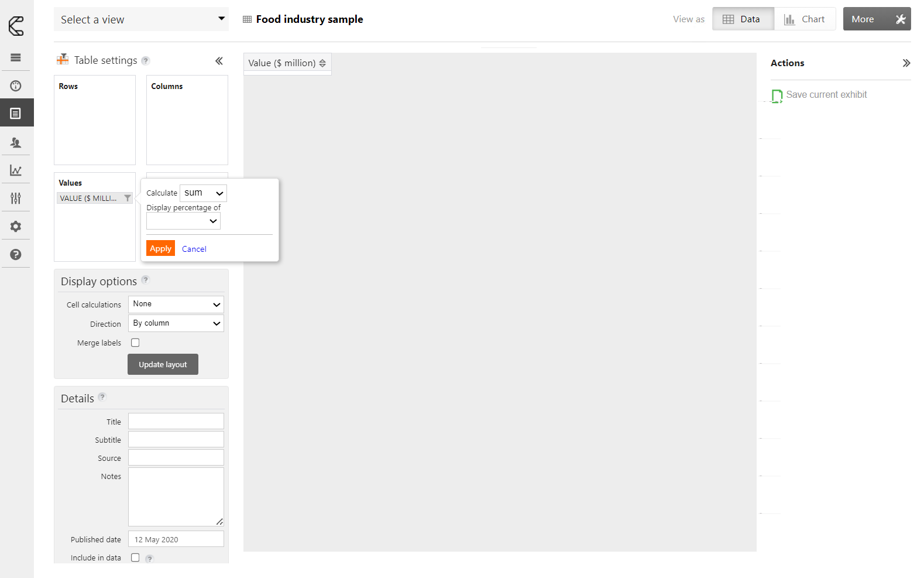The height and width of the screenshot is (578, 924).
Task: Switch to Data view tab
Action: click(x=743, y=19)
